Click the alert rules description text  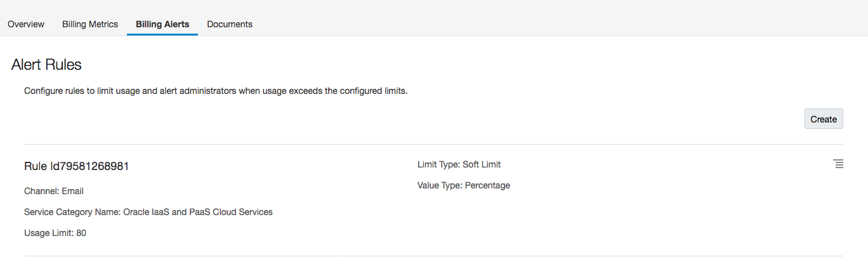pos(216,91)
